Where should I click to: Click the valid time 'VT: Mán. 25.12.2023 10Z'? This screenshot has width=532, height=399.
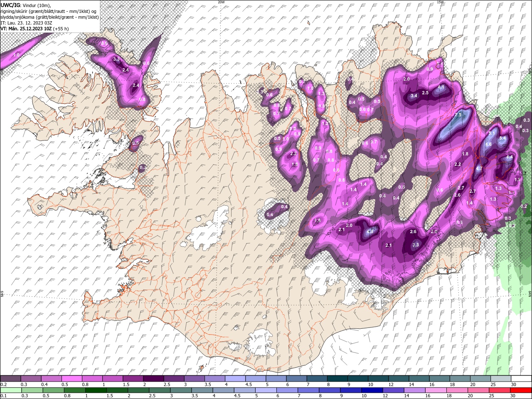pyautogui.click(x=26, y=29)
